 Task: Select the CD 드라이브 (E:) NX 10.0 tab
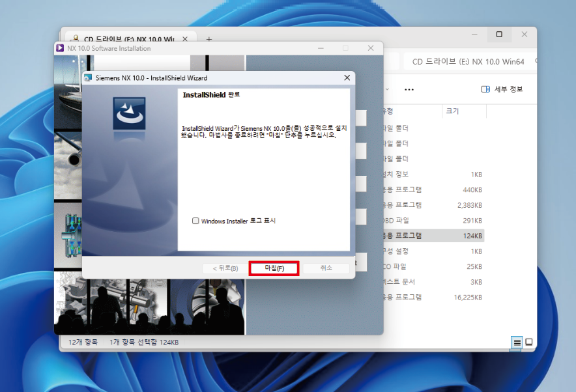[128, 39]
